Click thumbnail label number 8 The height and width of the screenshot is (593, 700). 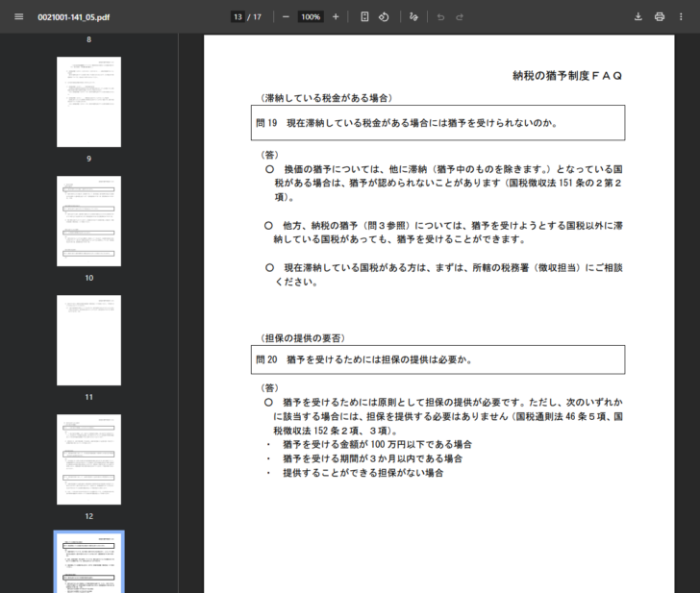pos(88,39)
